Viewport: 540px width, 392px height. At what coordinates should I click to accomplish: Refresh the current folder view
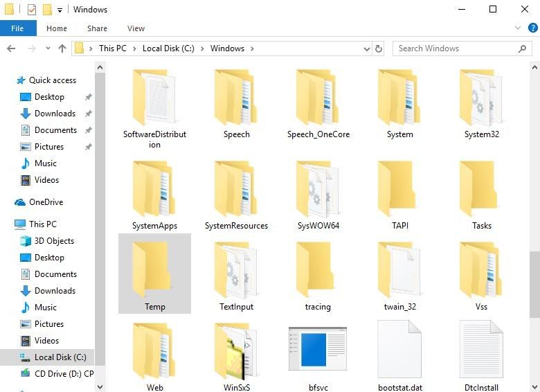[379, 48]
